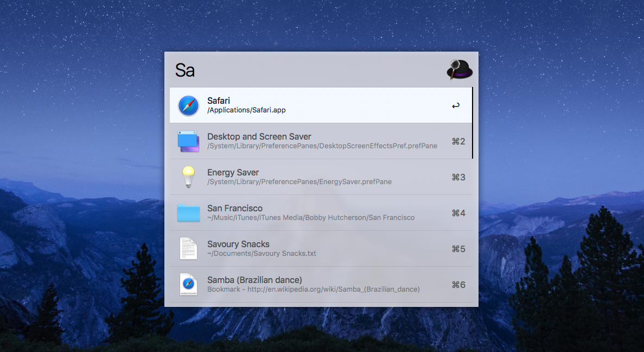Click the Energy Saver light bulb icon
The height and width of the screenshot is (352, 644).
(x=188, y=177)
